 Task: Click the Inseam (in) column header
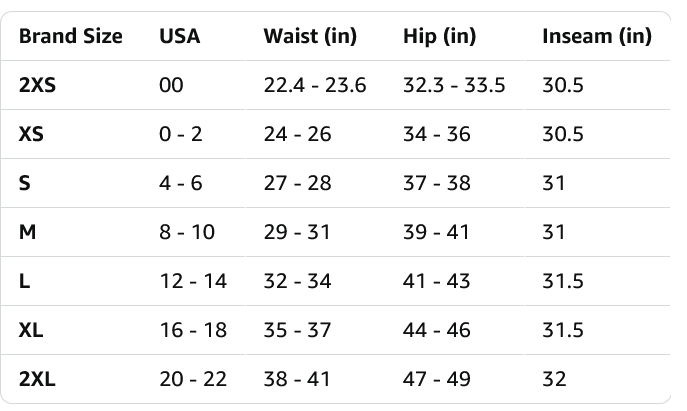pos(596,36)
